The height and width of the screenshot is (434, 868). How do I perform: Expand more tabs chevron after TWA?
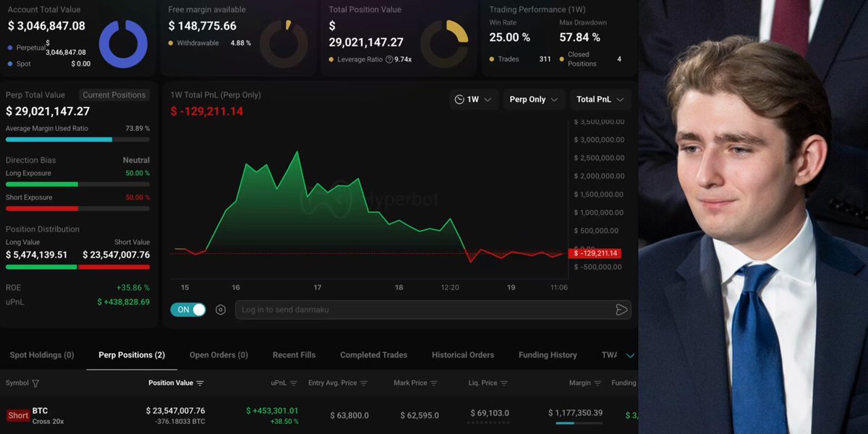pos(630,355)
